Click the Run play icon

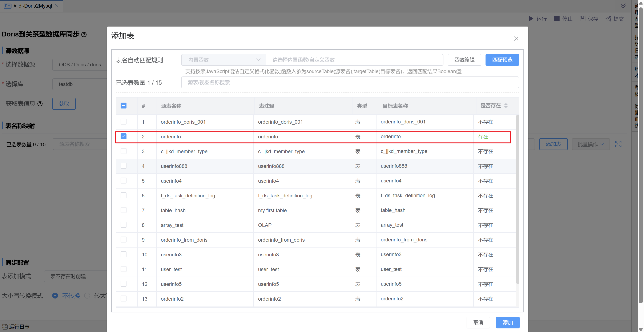[531, 19]
